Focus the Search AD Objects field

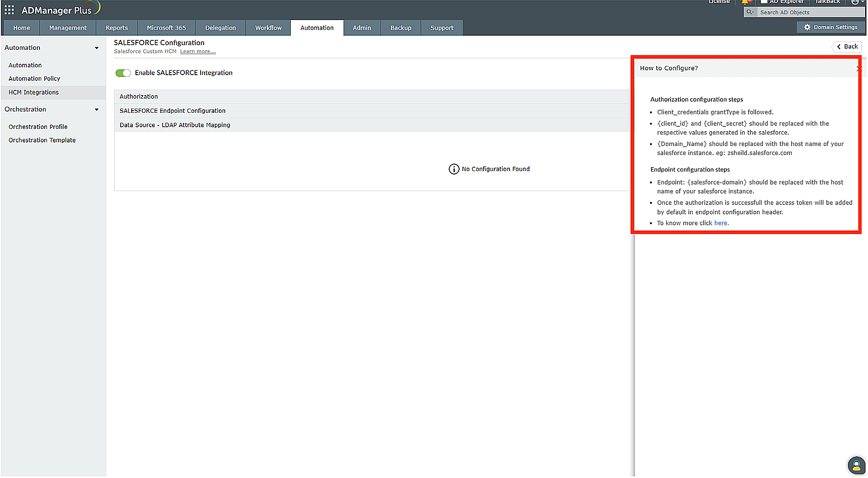click(x=807, y=13)
